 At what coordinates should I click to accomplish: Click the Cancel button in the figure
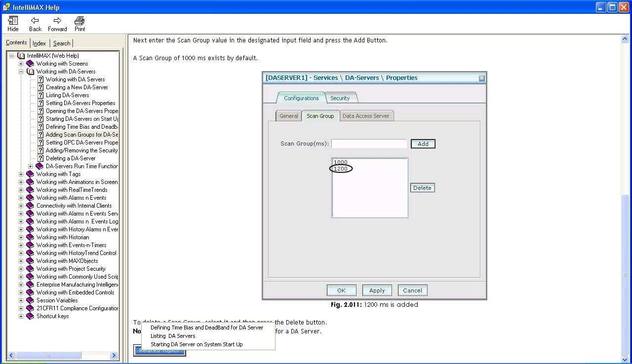(412, 291)
